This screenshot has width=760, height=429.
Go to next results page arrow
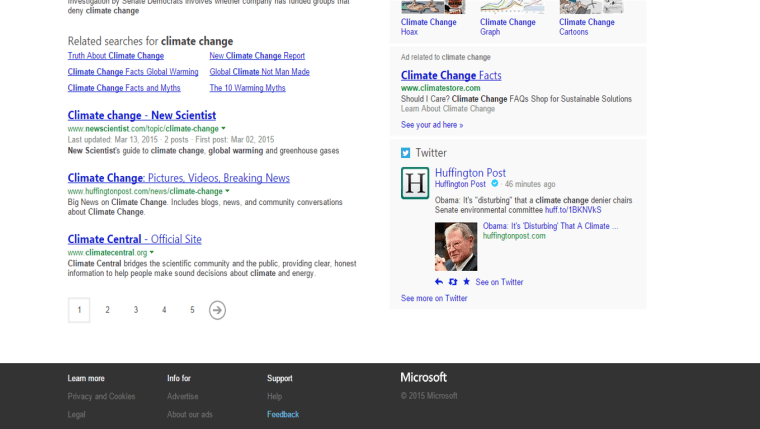coord(217,310)
